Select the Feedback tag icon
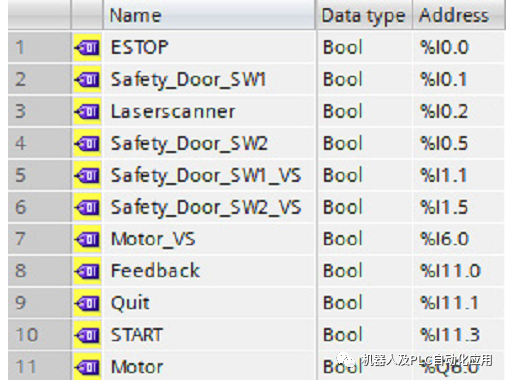 [87, 271]
